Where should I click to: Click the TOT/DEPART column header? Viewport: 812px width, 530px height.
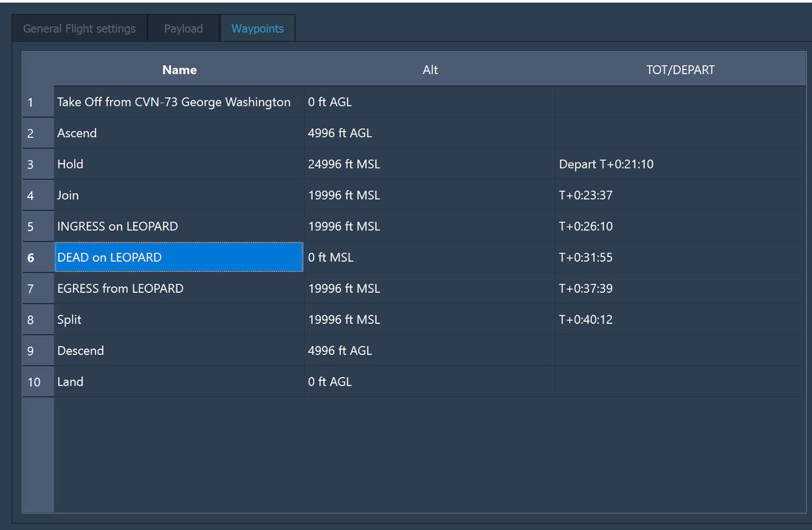(x=680, y=70)
